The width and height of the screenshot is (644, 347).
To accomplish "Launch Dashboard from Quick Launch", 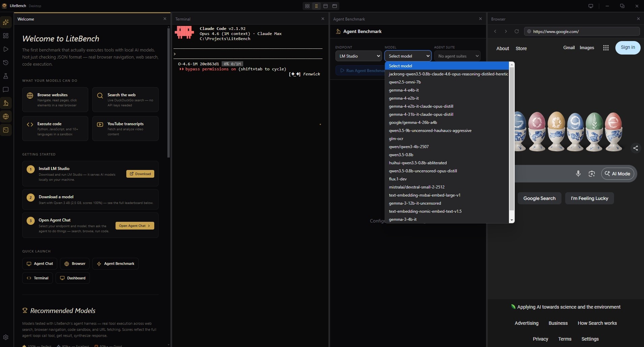I will pyautogui.click(x=73, y=278).
